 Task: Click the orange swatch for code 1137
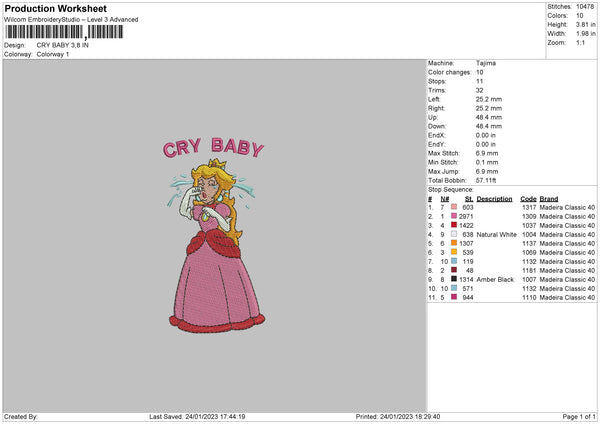pos(454,243)
